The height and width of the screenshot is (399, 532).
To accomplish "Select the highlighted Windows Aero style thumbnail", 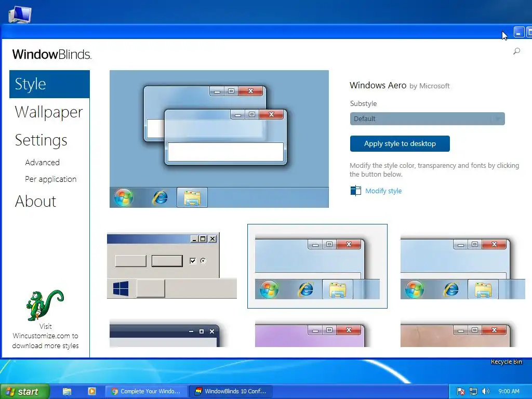I will [317, 267].
